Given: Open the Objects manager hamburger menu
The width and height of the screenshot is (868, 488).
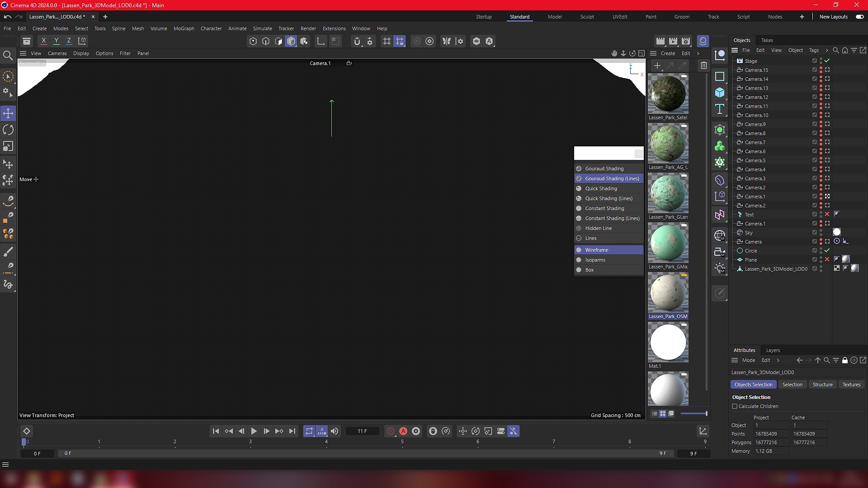Looking at the screenshot, I should [735, 50].
